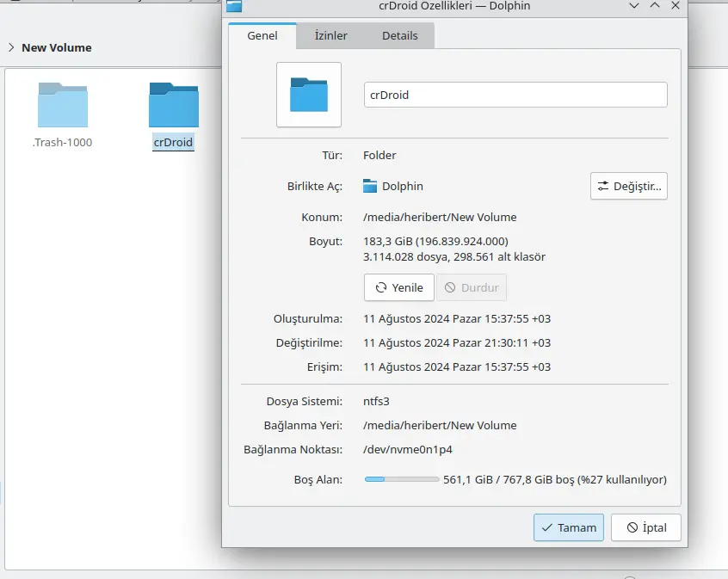
Task: Confirm with the Tamam button
Action: (568, 527)
